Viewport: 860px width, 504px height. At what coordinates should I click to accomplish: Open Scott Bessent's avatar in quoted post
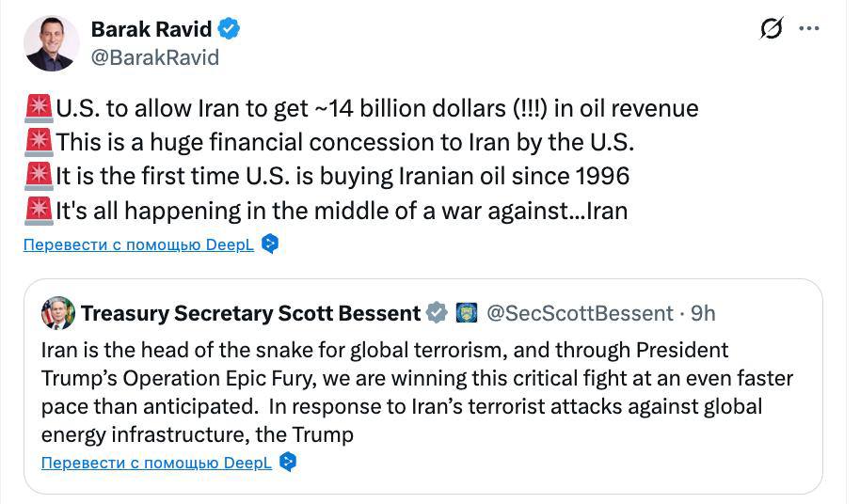click(57, 313)
